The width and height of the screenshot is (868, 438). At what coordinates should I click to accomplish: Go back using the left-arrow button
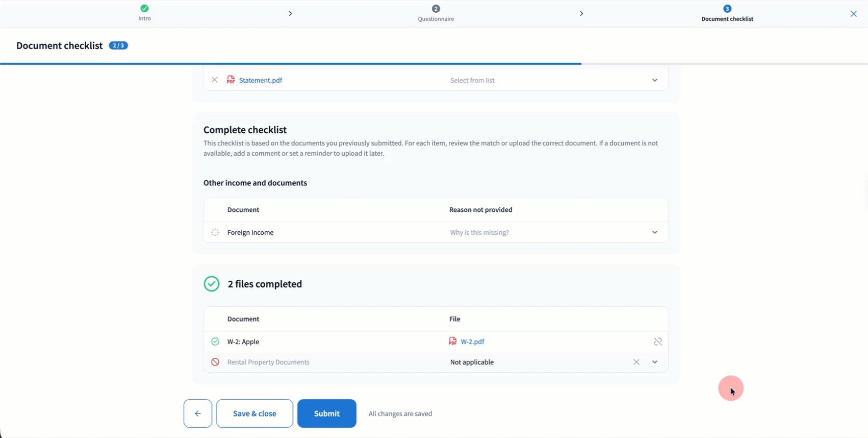pyautogui.click(x=198, y=413)
